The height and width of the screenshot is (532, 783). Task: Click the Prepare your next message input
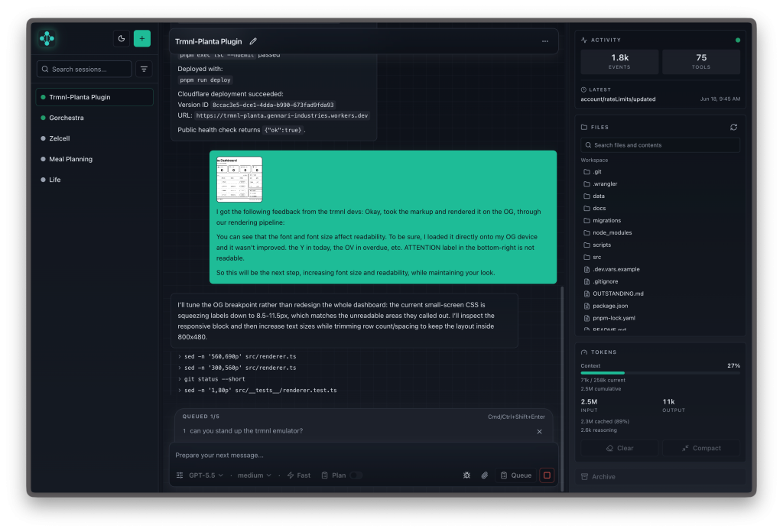(363, 455)
